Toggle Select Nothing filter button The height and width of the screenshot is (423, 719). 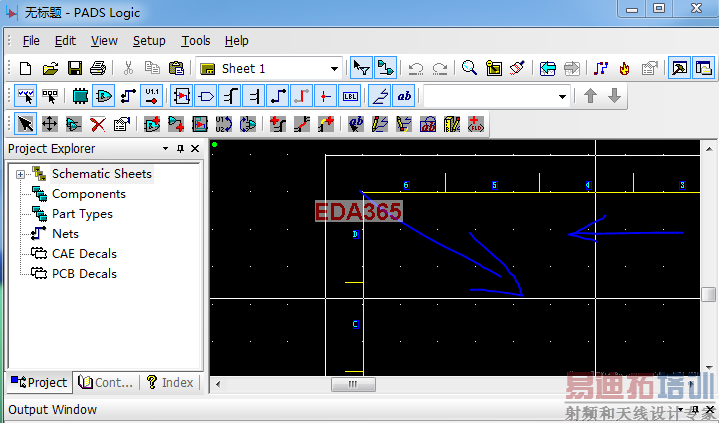(x=50, y=96)
